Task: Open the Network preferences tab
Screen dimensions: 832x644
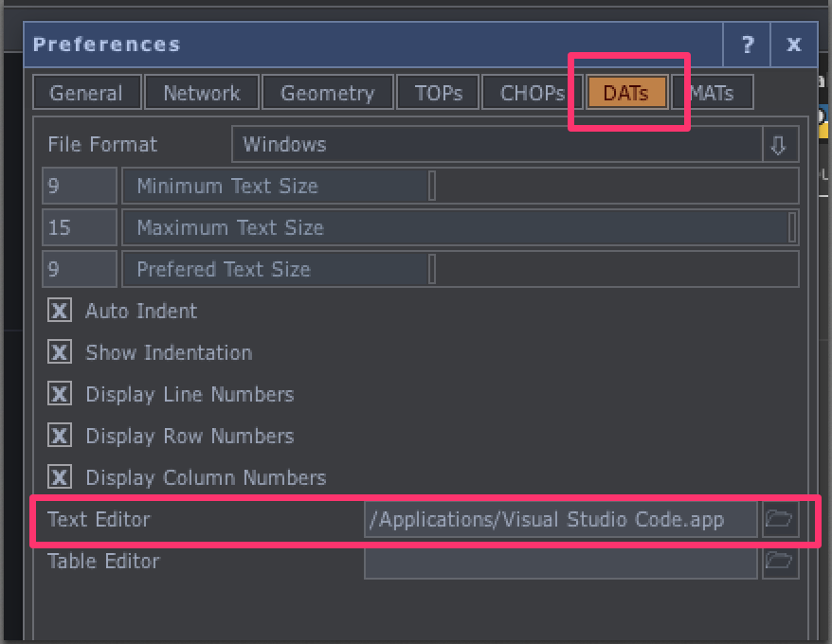Action: (201, 93)
